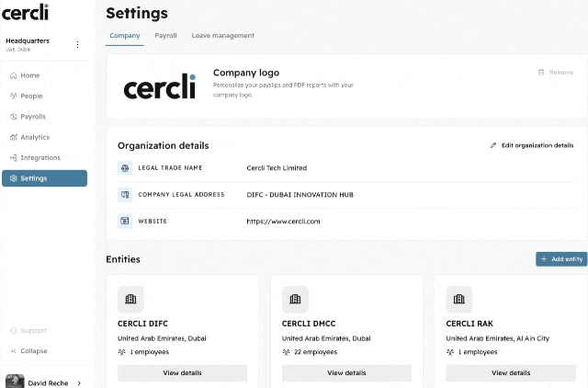The image size is (588, 388).
Task: Click the trash icon beside Remove
Action: tap(541, 73)
